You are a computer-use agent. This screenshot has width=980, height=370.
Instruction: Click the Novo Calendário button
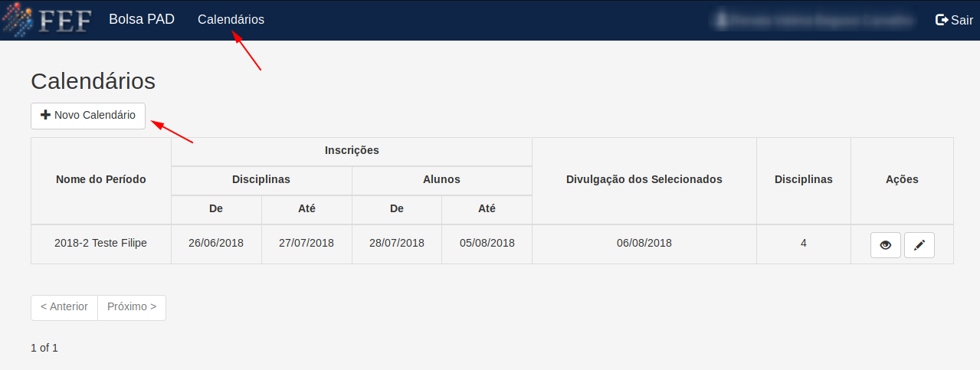point(88,116)
